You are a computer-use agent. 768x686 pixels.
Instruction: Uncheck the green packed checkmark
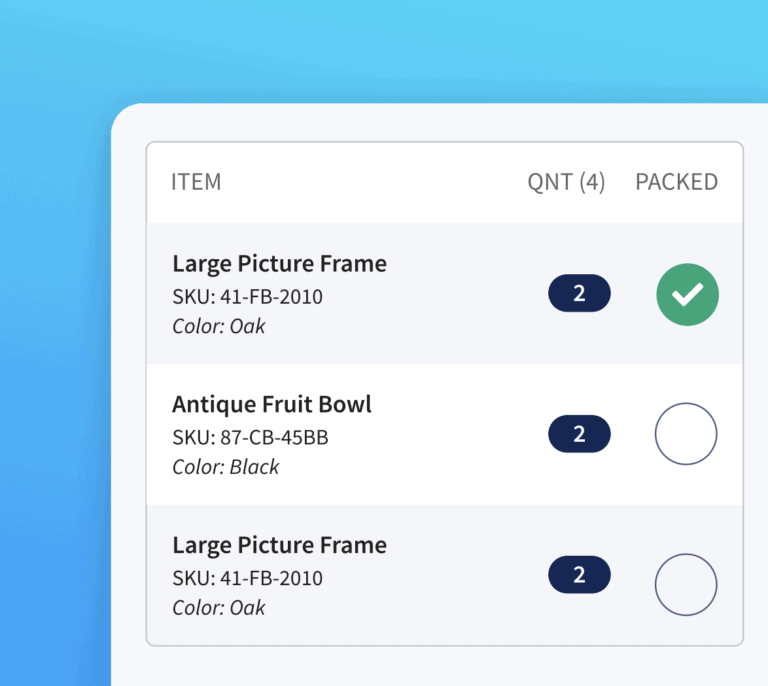pyautogui.click(x=687, y=294)
